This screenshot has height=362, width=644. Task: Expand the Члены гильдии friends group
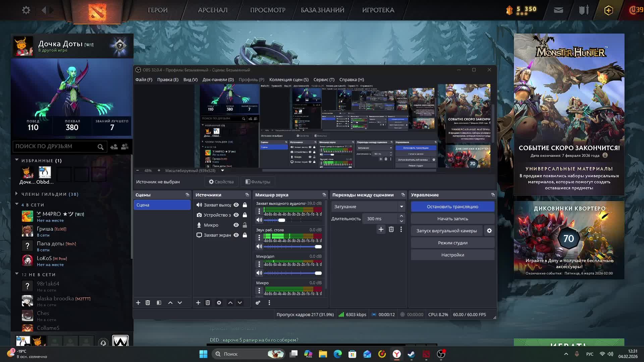pos(17,194)
